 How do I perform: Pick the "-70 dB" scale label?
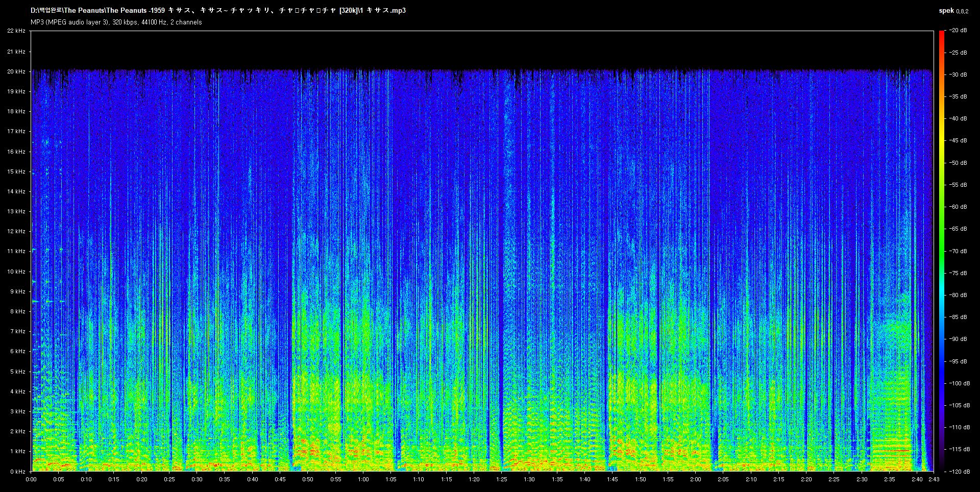(958, 251)
